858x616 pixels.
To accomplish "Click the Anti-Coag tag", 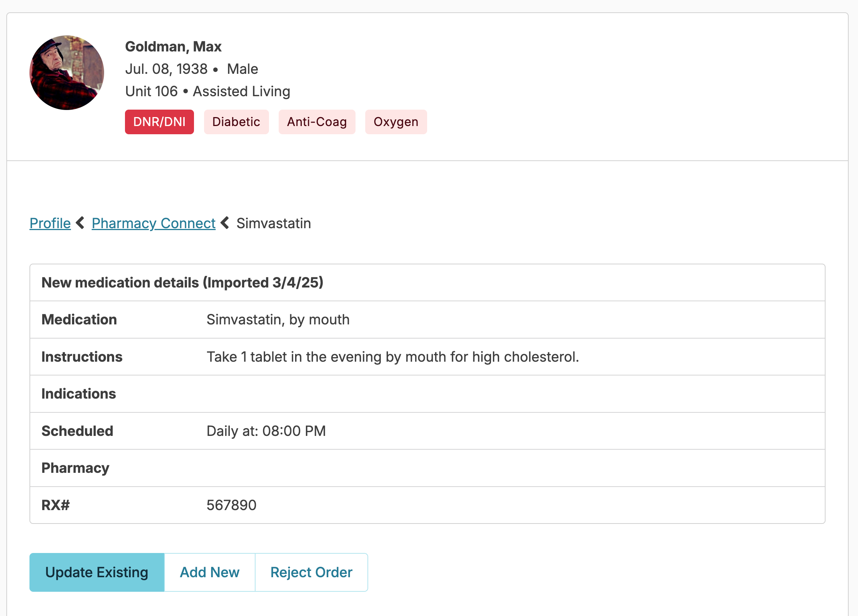I will click(x=317, y=122).
